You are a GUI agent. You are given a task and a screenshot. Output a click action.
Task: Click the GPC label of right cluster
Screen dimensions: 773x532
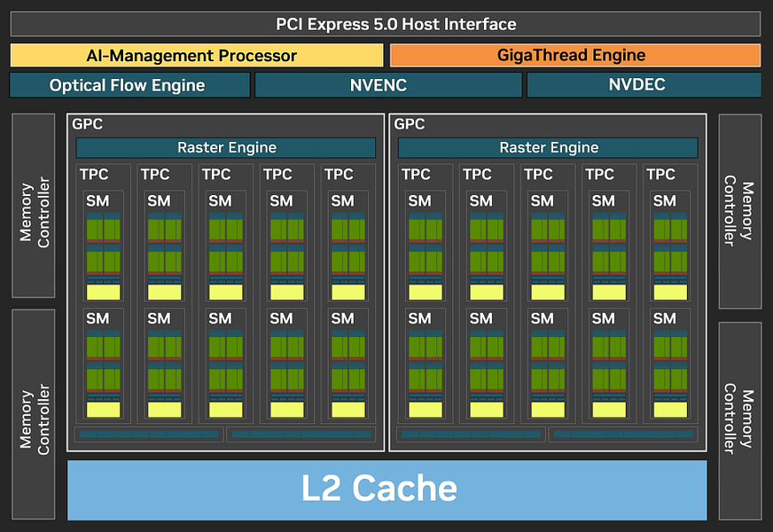410,124
